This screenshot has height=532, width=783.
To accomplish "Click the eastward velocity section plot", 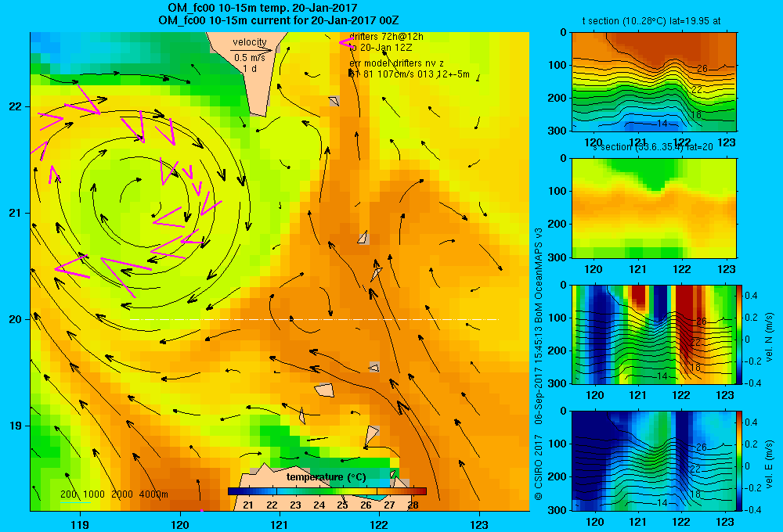I will coord(654,461).
